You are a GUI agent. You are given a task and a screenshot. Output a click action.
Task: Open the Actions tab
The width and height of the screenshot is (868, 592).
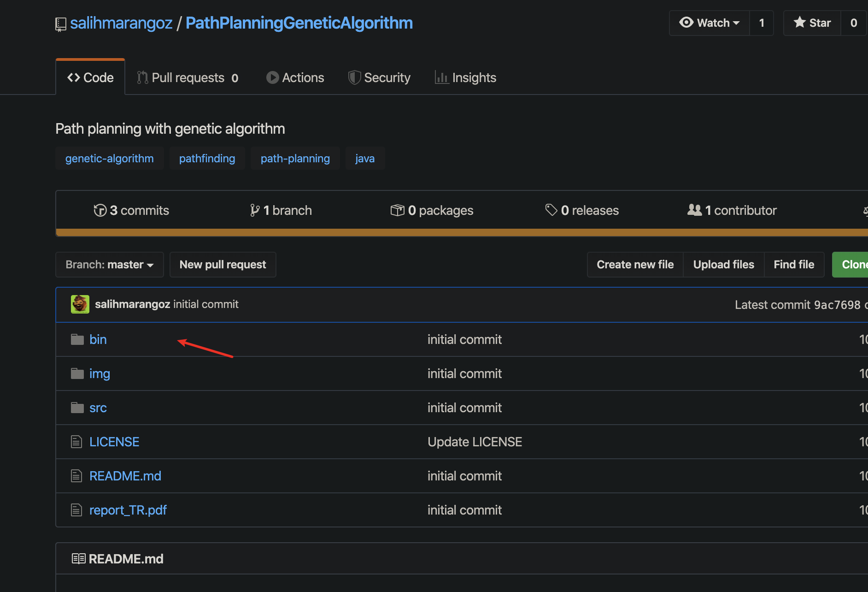[295, 77]
